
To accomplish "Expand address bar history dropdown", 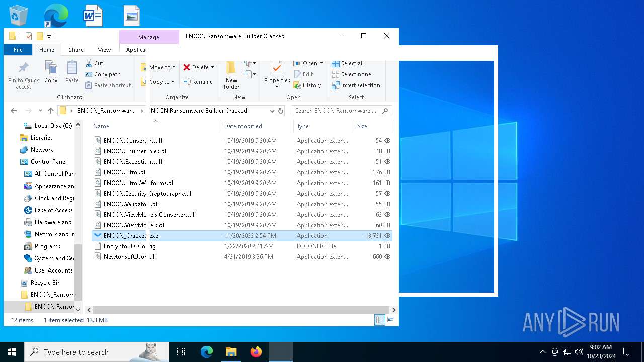I will coord(272,111).
